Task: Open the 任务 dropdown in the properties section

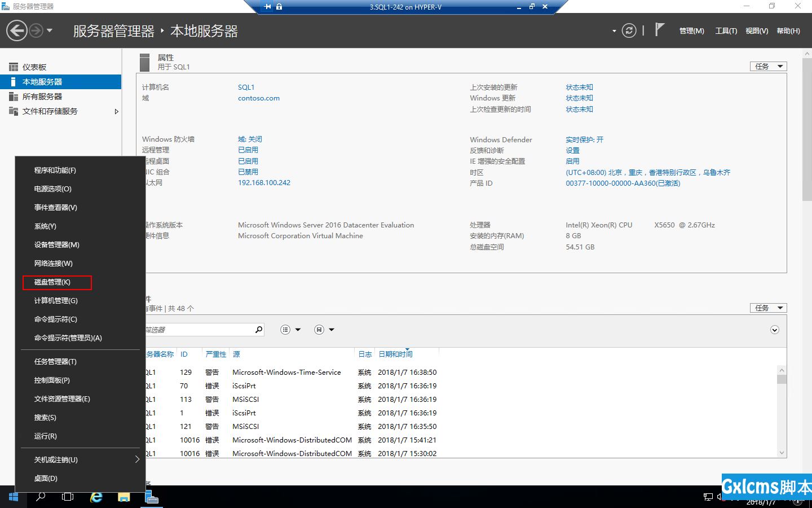Action: click(x=768, y=67)
